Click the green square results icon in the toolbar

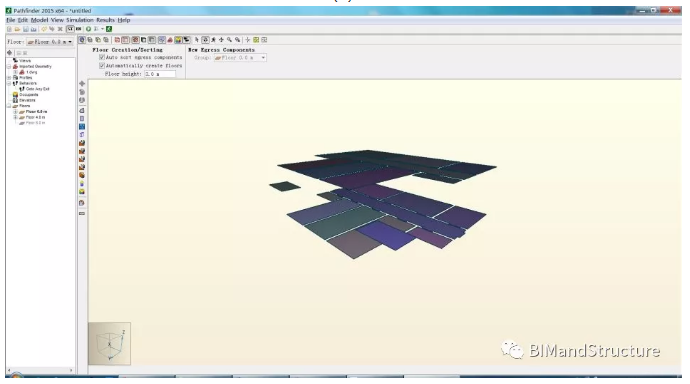(x=109, y=29)
